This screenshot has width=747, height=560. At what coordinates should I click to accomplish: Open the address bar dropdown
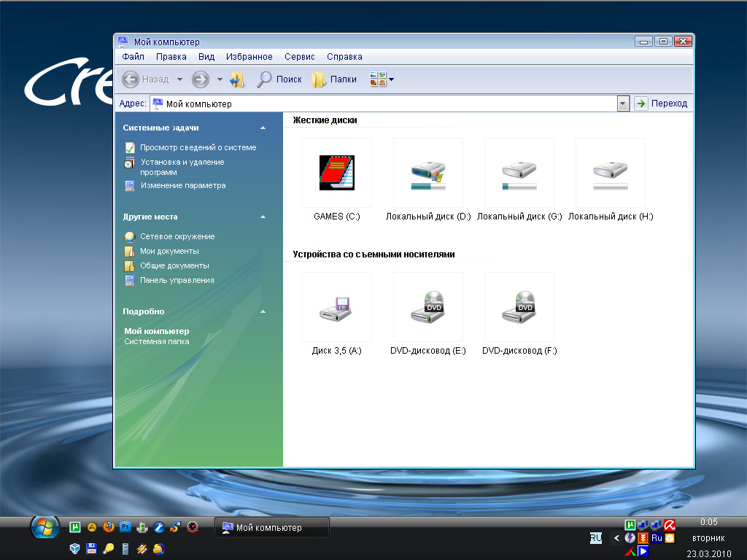point(622,104)
